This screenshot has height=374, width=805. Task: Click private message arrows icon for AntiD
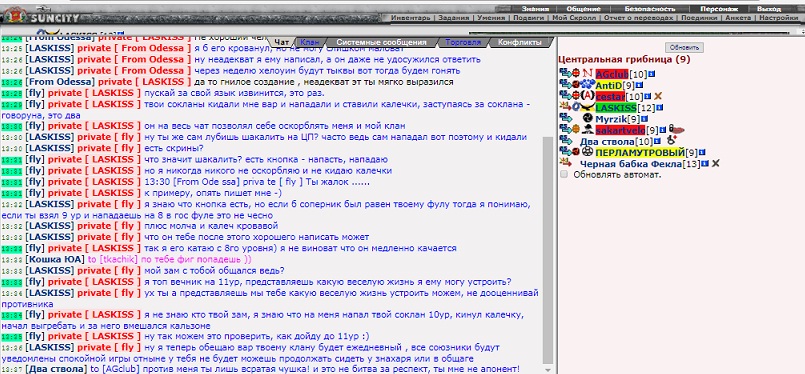coord(565,85)
